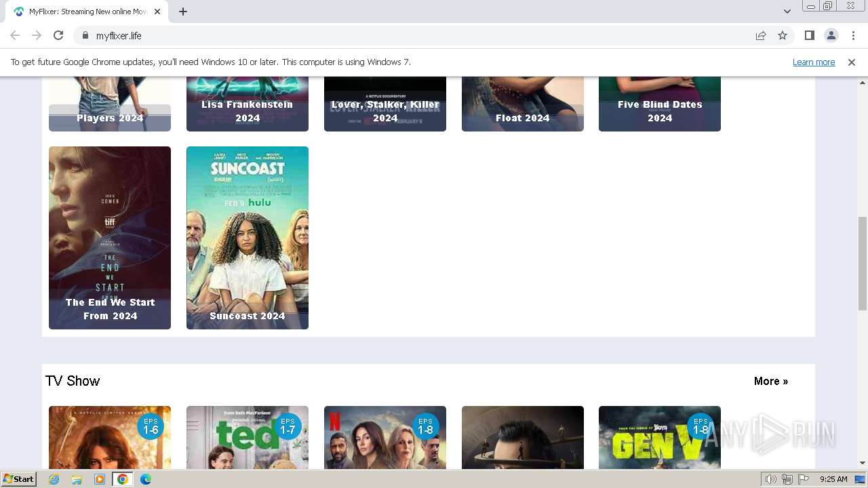
Task: Click the page vertical scrollbar thumb
Action: pos(862,262)
